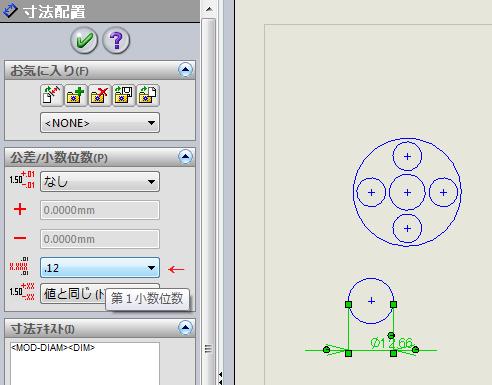Click the plus tolerance 0.0000mm field

(100, 210)
